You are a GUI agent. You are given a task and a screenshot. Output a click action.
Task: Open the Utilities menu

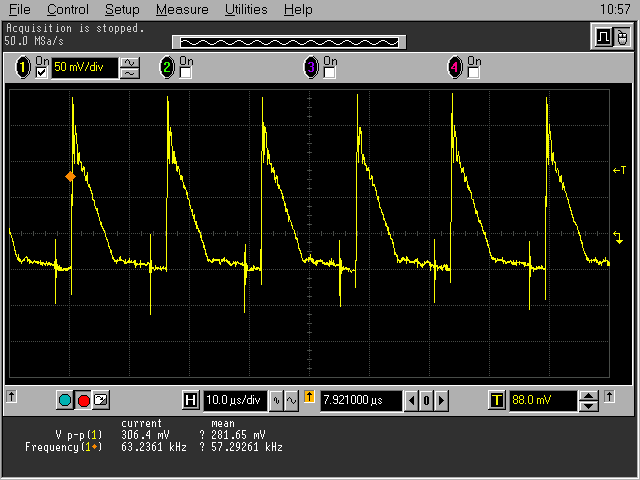click(245, 9)
